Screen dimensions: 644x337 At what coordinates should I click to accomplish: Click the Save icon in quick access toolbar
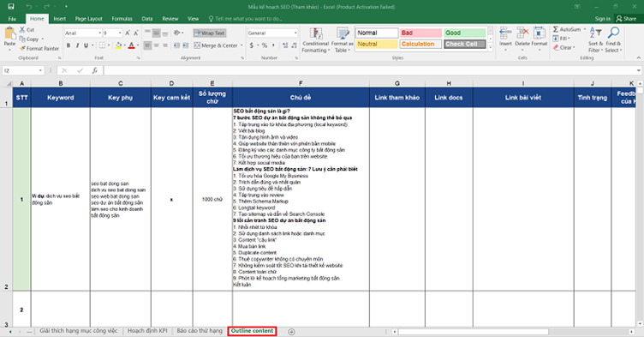pyautogui.click(x=10, y=7)
